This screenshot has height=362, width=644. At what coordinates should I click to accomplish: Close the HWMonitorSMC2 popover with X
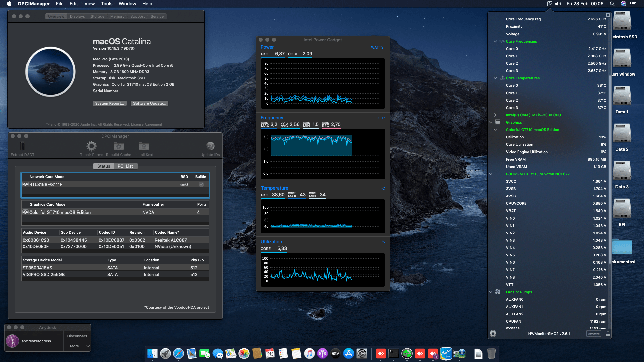pyautogui.click(x=608, y=15)
